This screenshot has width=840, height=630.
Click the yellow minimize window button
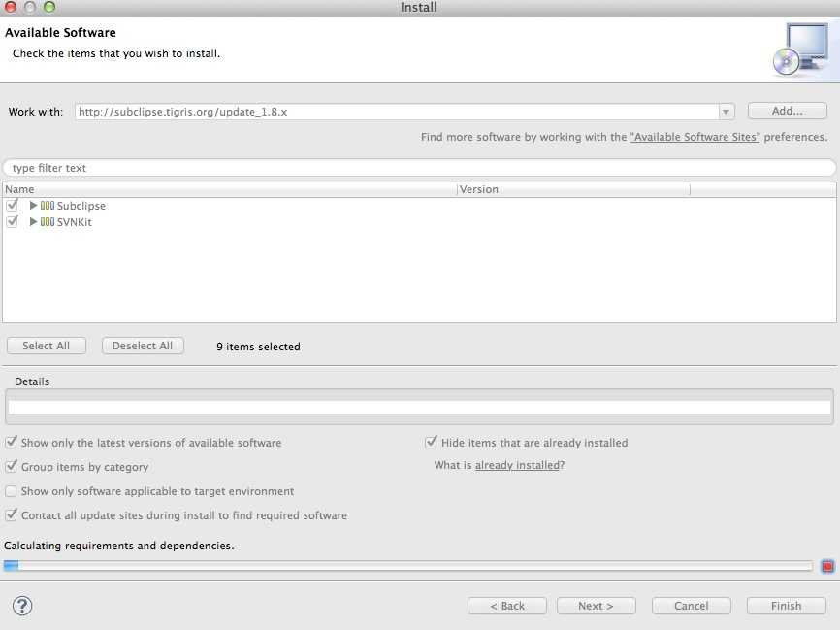(30, 7)
